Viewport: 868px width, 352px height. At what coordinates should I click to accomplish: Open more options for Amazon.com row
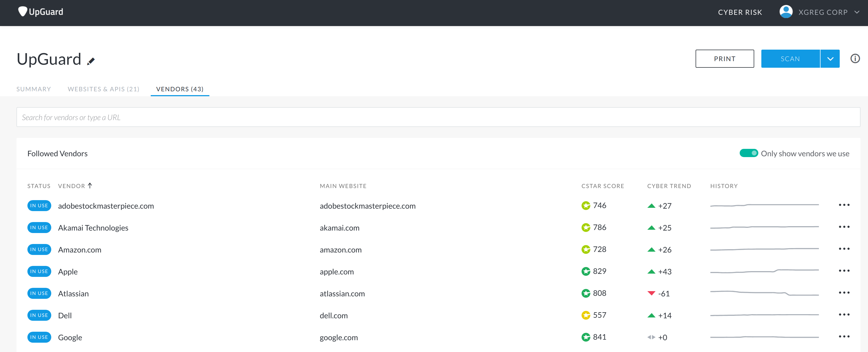[x=844, y=249]
